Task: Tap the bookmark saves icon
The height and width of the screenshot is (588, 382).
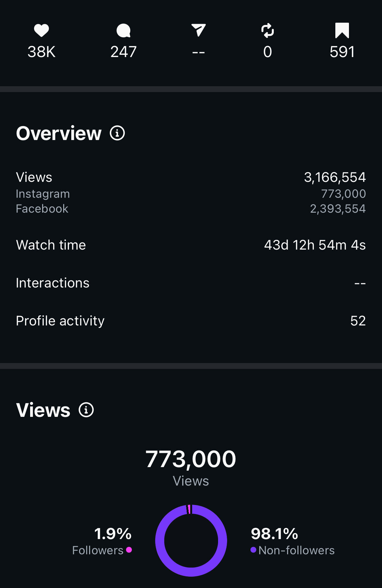Action: tap(342, 31)
